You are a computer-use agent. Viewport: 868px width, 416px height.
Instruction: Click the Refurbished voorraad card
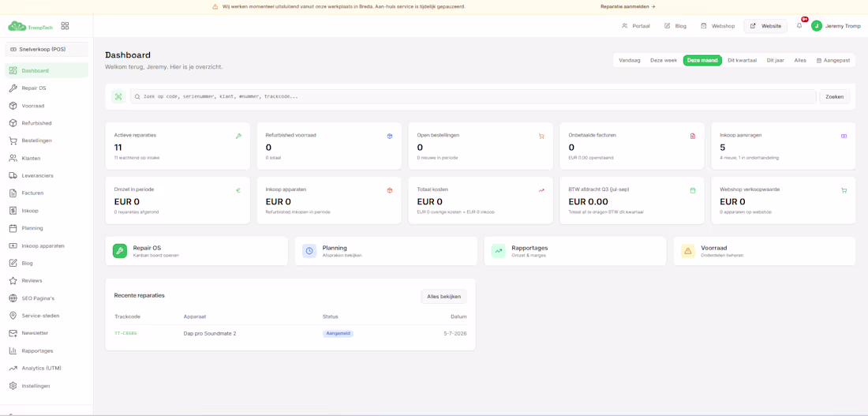point(329,146)
